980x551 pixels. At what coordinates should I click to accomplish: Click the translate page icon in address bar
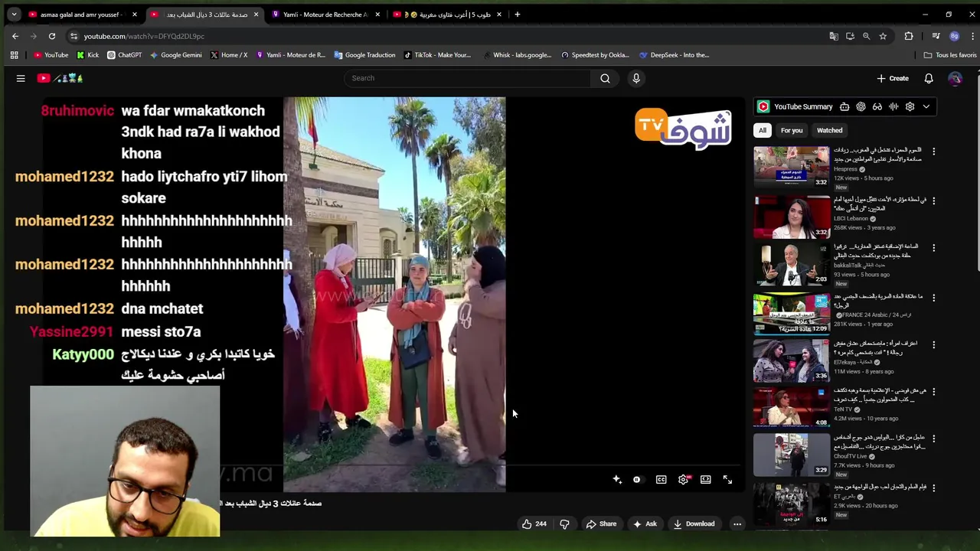coord(834,36)
